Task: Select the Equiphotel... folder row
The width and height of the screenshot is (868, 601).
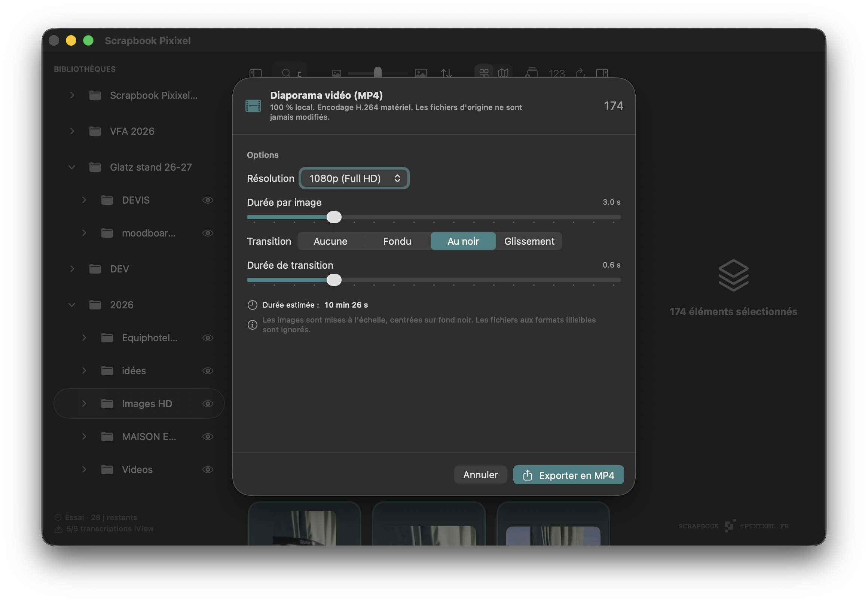Action: coord(139,338)
